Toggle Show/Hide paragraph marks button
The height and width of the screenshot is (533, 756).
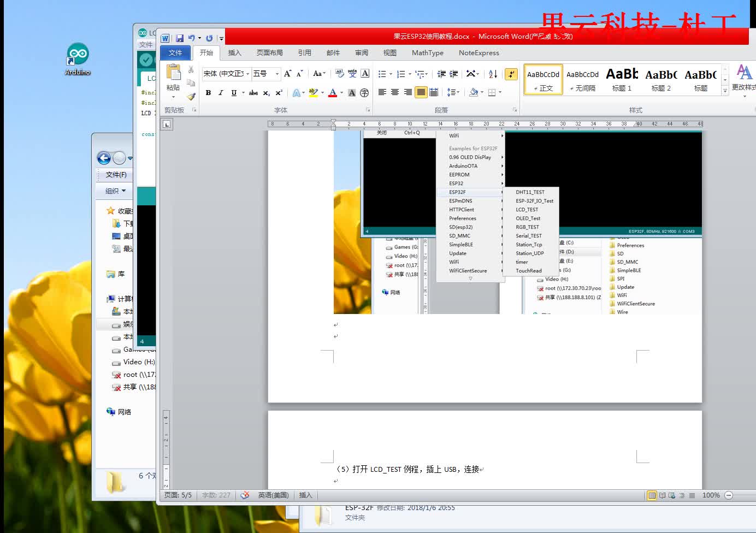click(511, 74)
